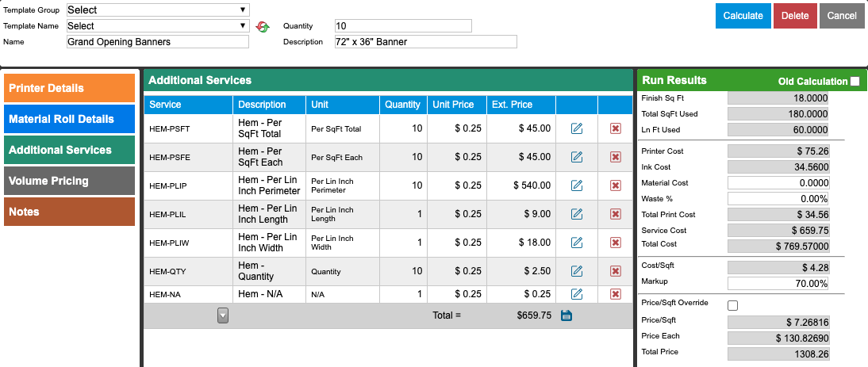Click the refresh template icon
This screenshot has width=868, height=367.
(x=263, y=26)
